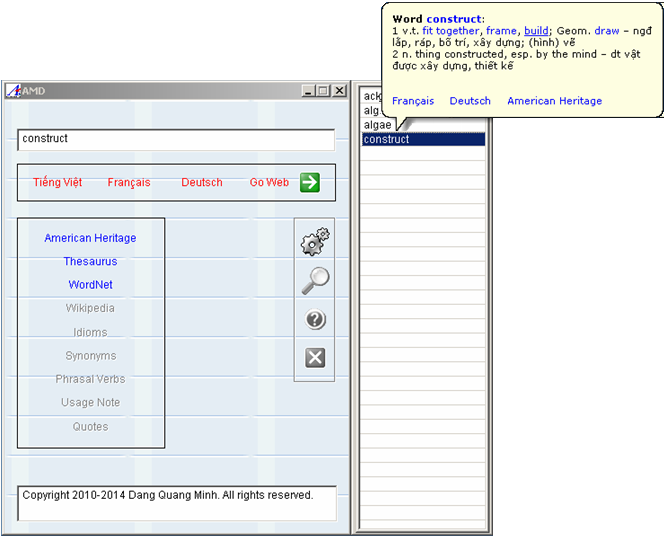664x536 pixels.
Task: Open settings via the gears icon
Action: point(315,240)
